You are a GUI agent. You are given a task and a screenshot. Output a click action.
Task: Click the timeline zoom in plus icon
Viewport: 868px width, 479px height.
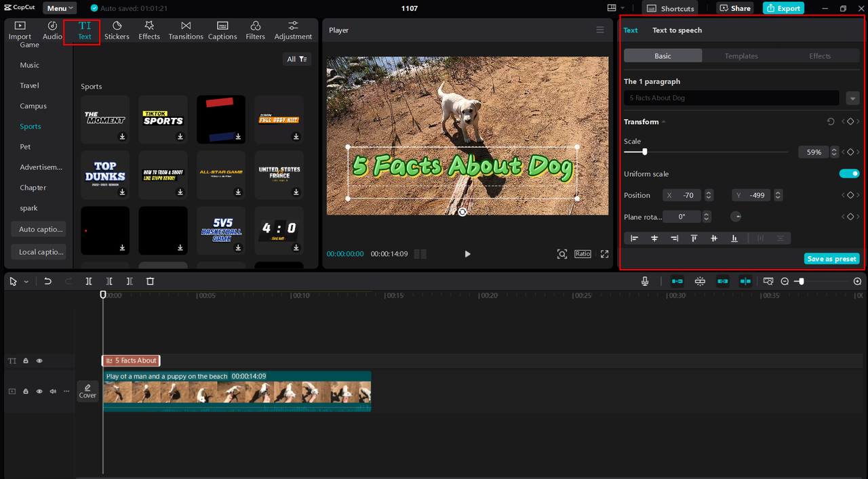[857, 281]
